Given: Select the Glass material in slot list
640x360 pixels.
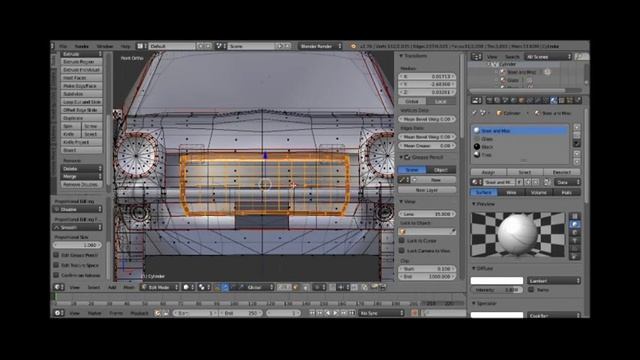Looking at the screenshot, I should tap(520, 139).
